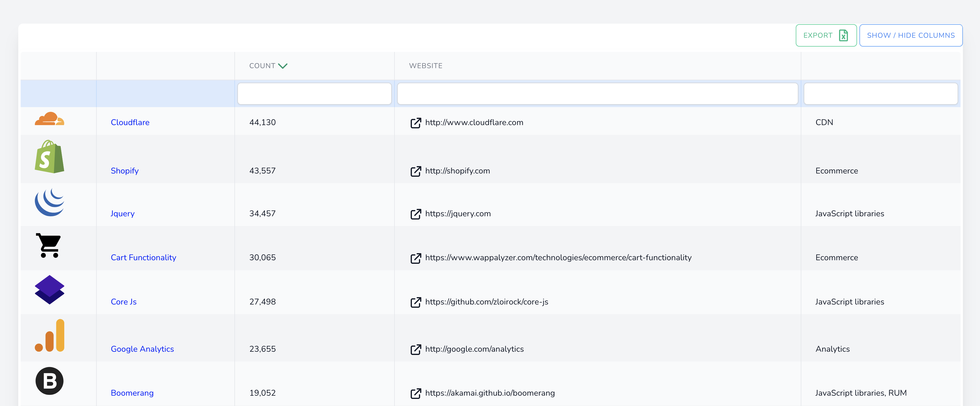This screenshot has height=406, width=980.
Task: Click the COUNT column header label
Action: pyautogui.click(x=262, y=66)
